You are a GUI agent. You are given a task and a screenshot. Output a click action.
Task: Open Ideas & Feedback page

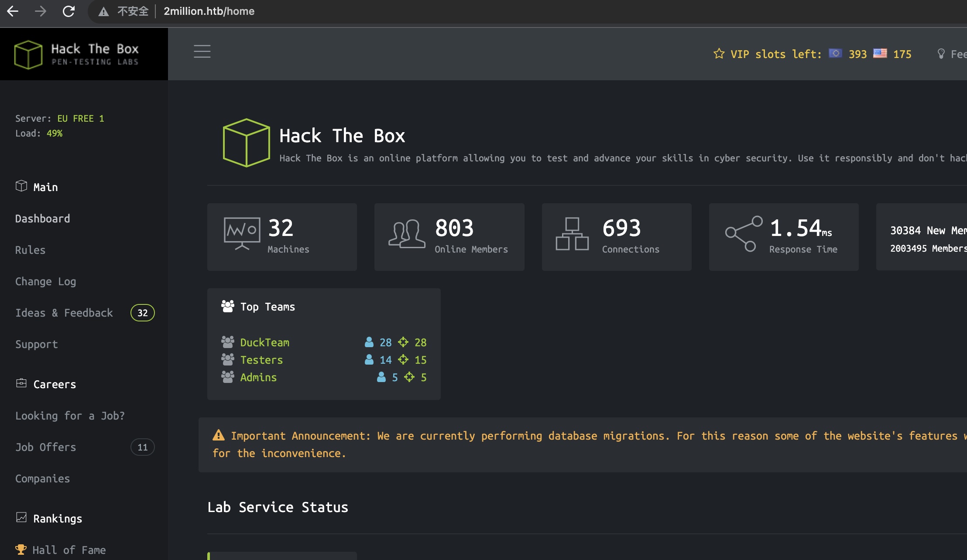(x=64, y=313)
